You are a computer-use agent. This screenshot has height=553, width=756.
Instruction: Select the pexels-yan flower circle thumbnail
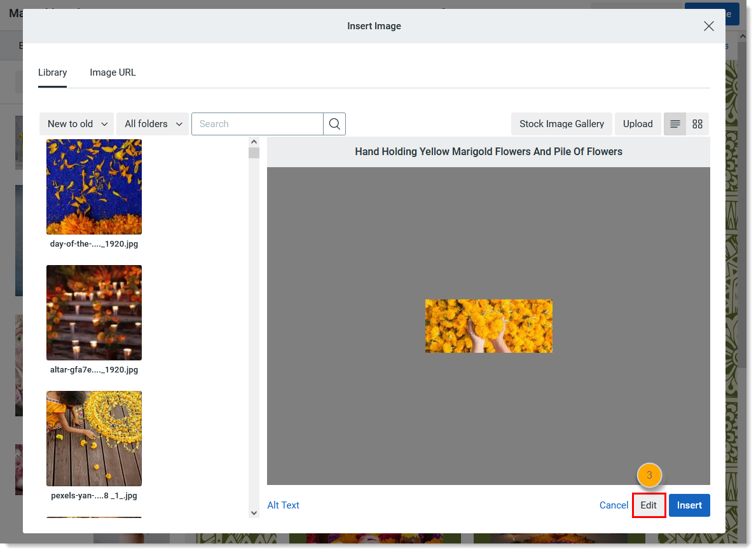click(x=94, y=438)
